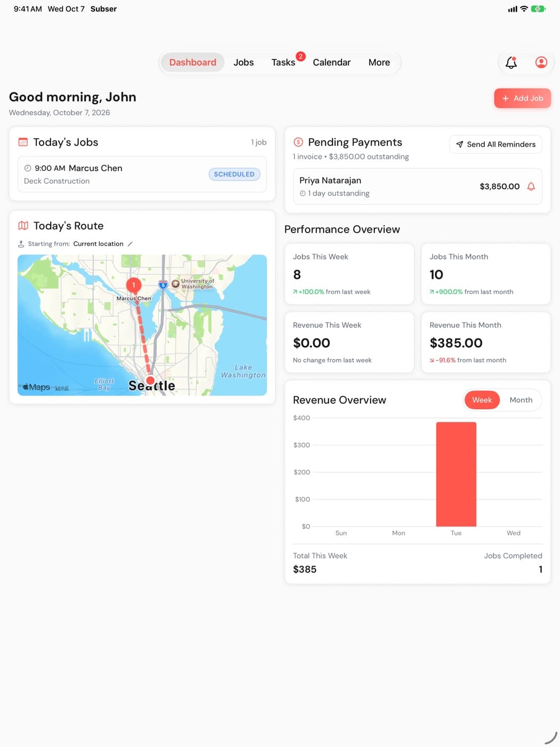Click the Add Job button
The height and width of the screenshot is (747, 560).
(522, 98)
